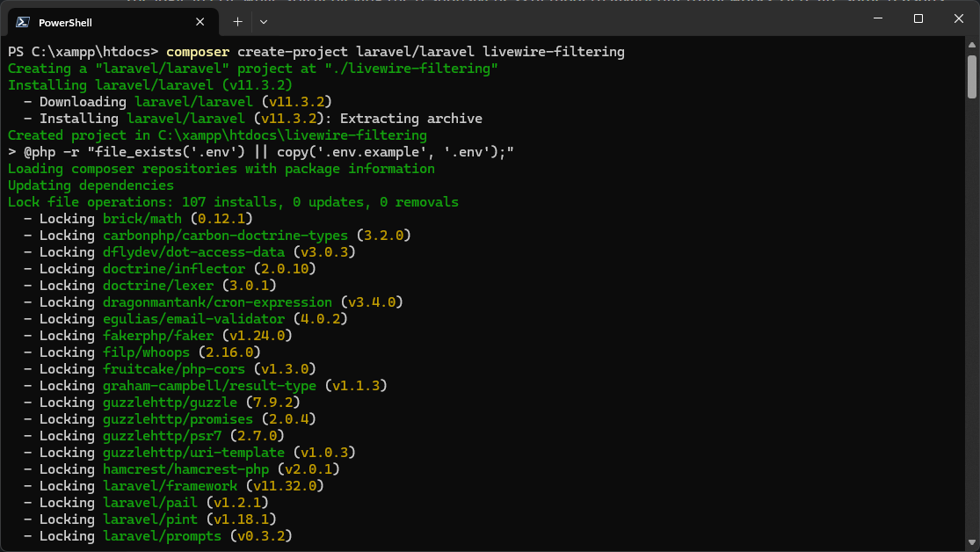
Task: Minimize the terminal window
Action: point(878,18)
